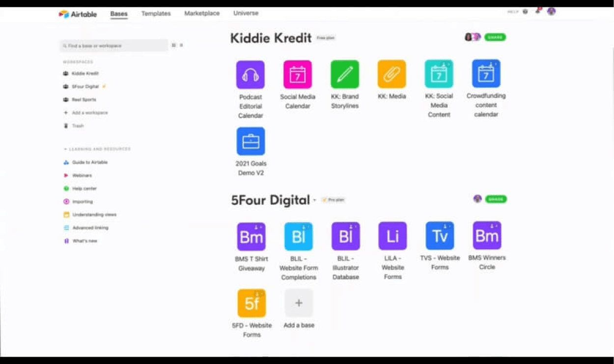Open the TVS - Website Forms base
This screenshot has height=364, width=614.
pos(440,236)
